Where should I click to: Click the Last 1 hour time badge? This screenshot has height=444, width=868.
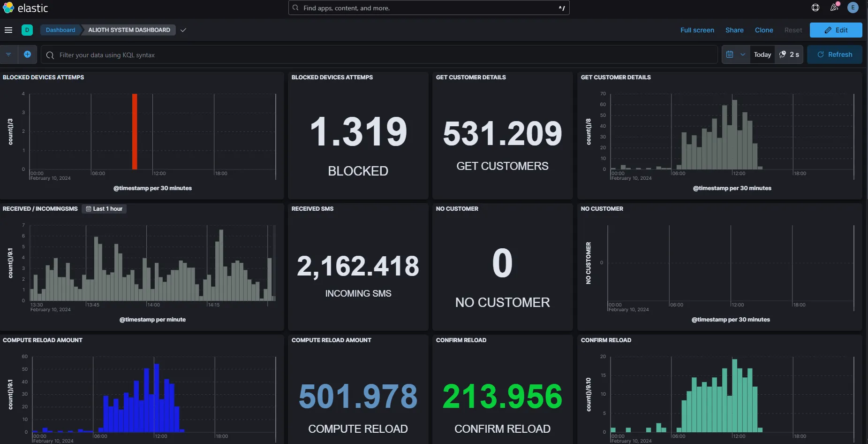point(104,209)
